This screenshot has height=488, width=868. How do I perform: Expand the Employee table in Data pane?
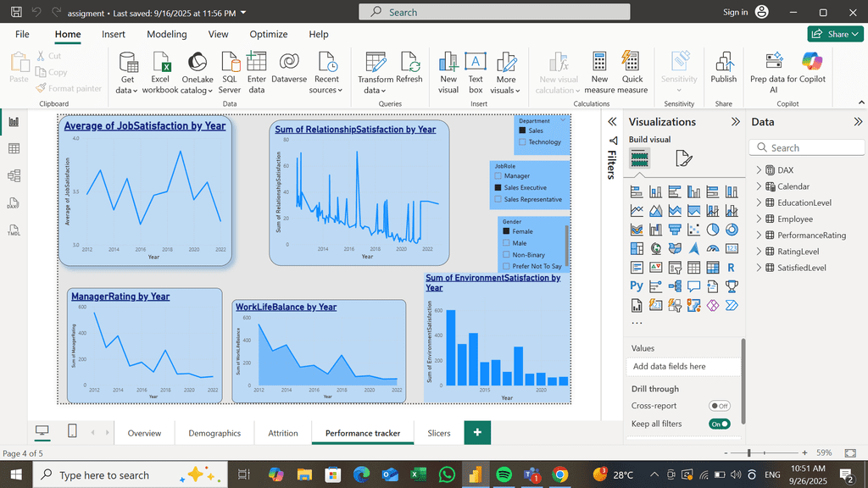click(x=759, y=219)
